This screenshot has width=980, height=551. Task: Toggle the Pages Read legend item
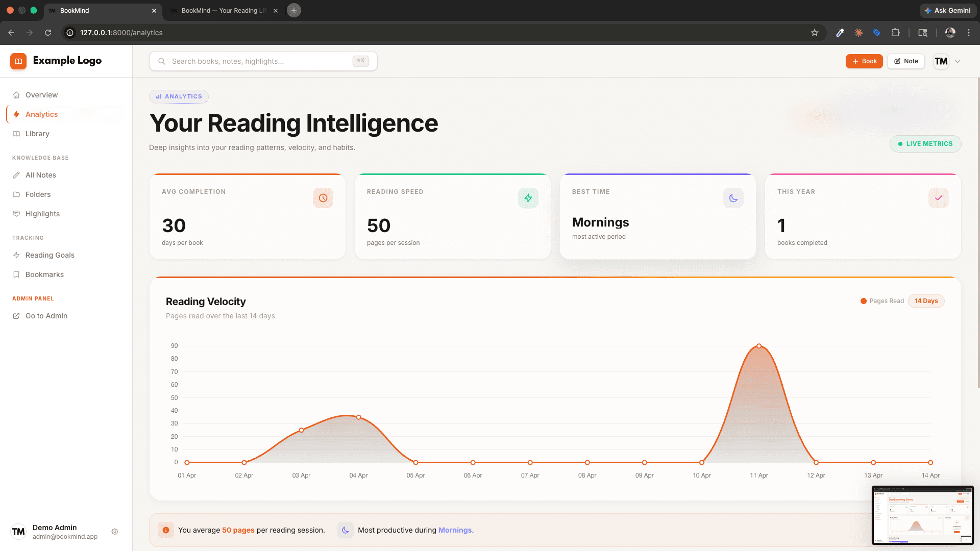tap(882, 301)
